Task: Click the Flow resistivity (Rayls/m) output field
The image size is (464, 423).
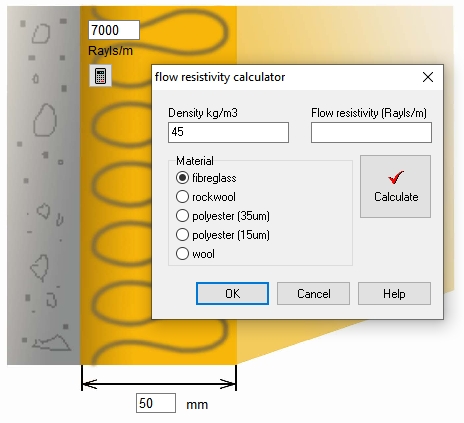Action: click(371, 132)
